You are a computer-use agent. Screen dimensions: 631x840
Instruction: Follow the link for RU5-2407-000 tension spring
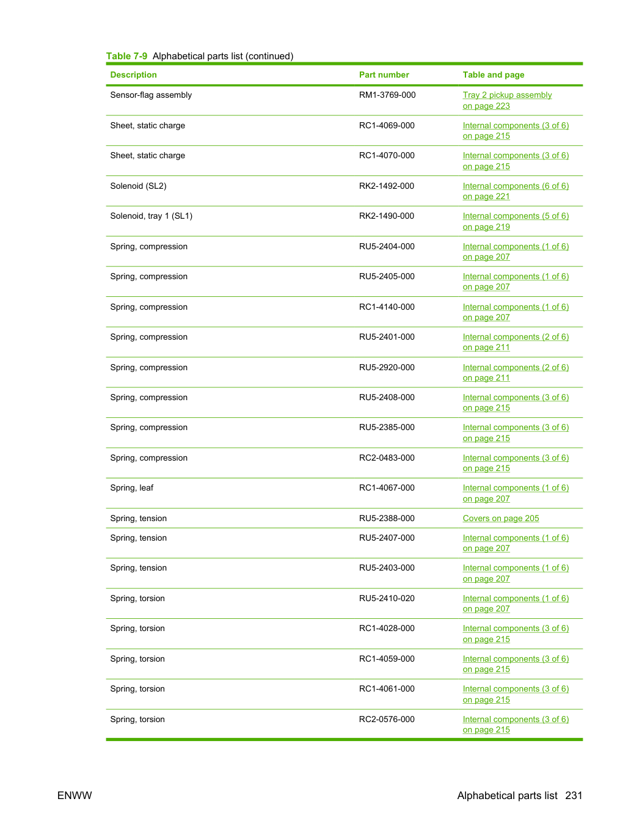pos(516,543)
